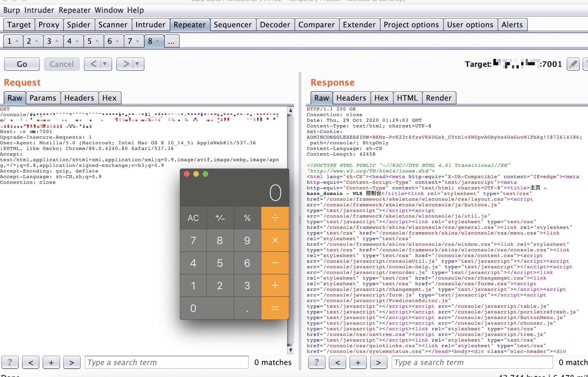Click the Calculator plus/minus sign key
Viewport: 588px width, 377px height.
click(x=220, y=218)
